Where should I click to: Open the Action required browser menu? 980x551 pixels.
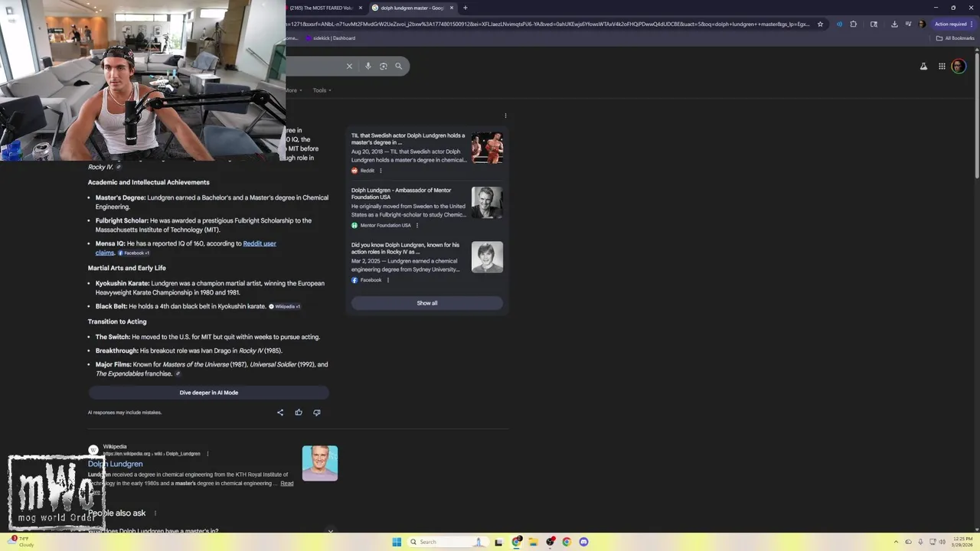953,24
